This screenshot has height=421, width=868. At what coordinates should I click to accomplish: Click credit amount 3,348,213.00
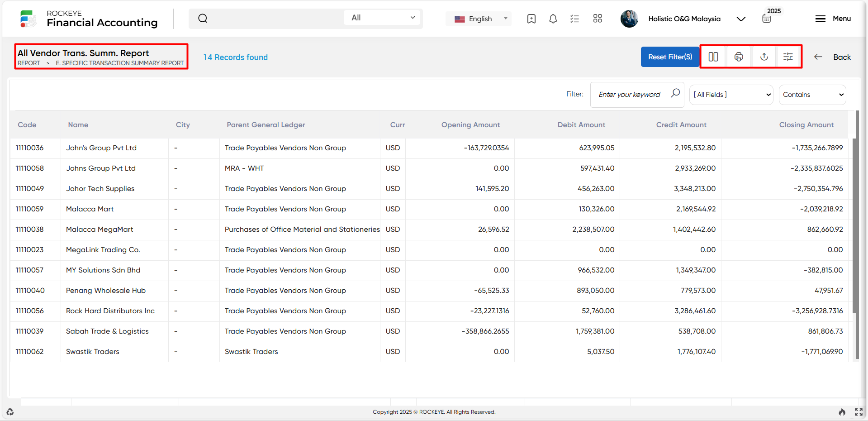tap(695, 189)
